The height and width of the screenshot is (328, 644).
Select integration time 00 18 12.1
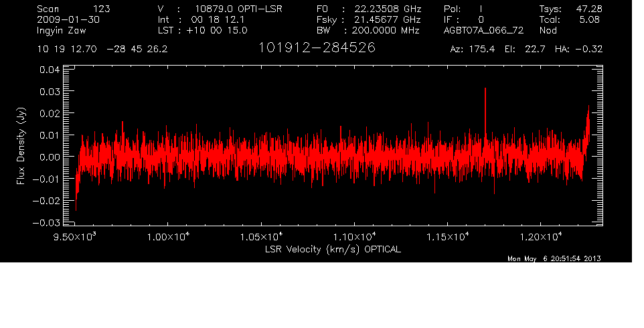coord(218,19)
